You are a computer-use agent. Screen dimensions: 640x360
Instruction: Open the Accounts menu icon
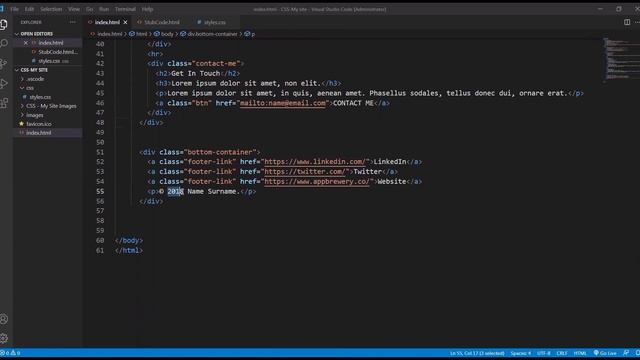coord(4,319)
